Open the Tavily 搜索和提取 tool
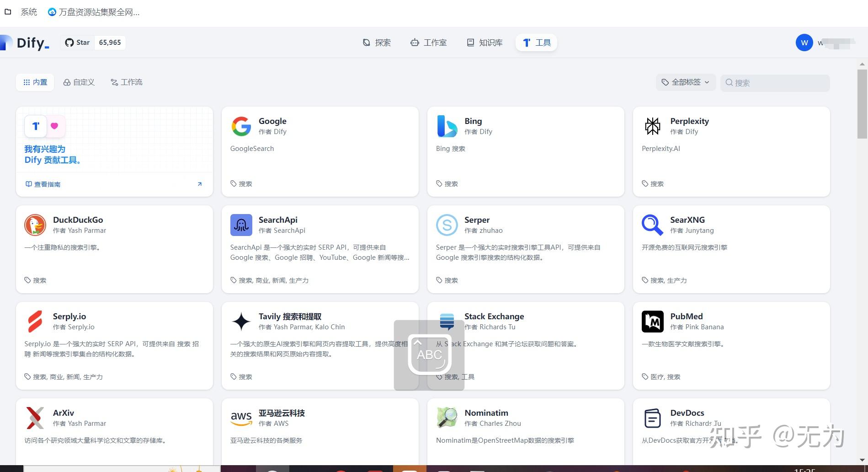This screenshot has width=868, height=472. pos(241,321)
